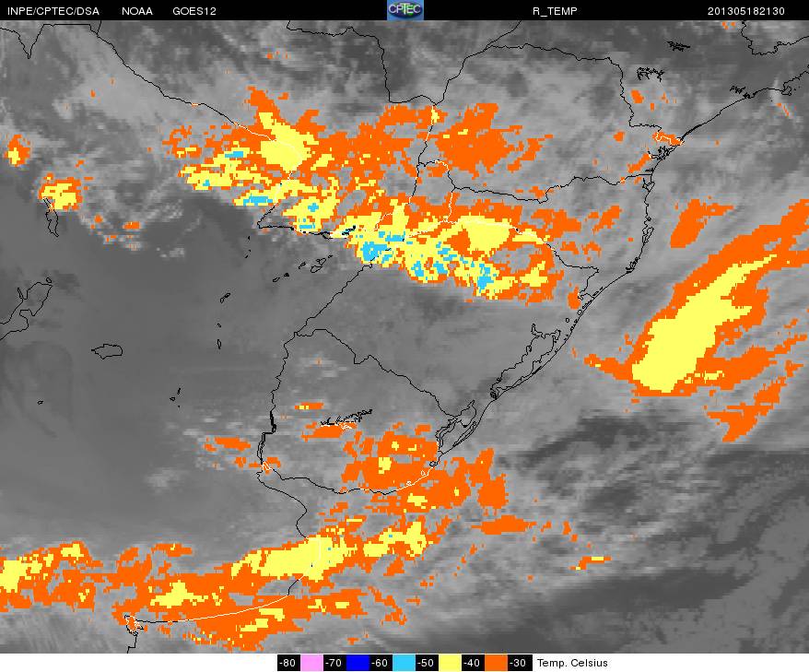This screenshot has height=672, width=809.
Task: Click the GOES12 satellite label
Action: coord(194,11)
